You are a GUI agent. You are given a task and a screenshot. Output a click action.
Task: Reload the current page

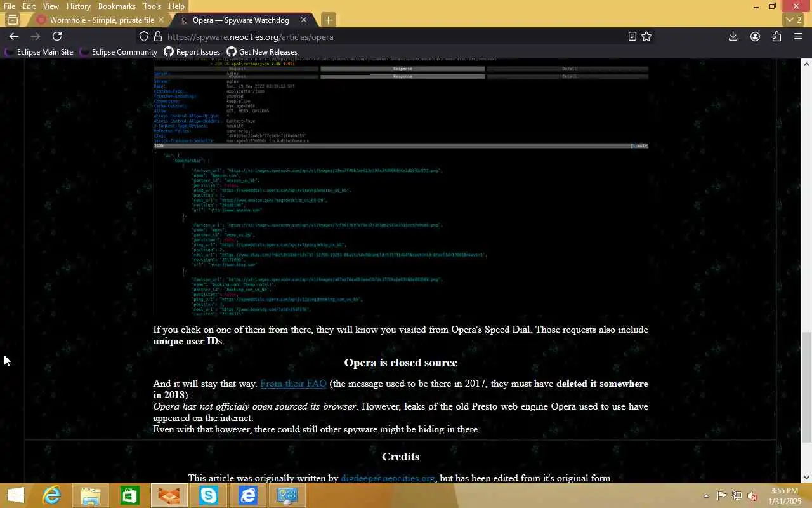(x=57, y=37)
